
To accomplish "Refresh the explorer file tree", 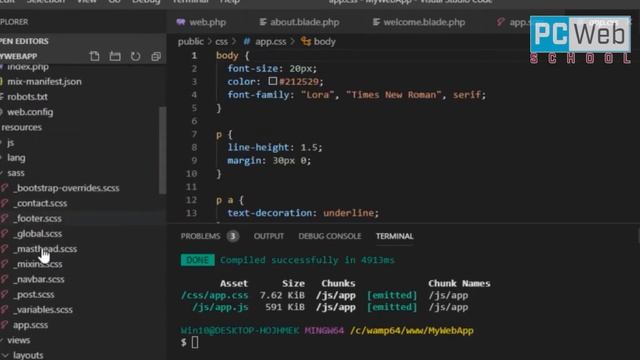I will pos(136,56).
